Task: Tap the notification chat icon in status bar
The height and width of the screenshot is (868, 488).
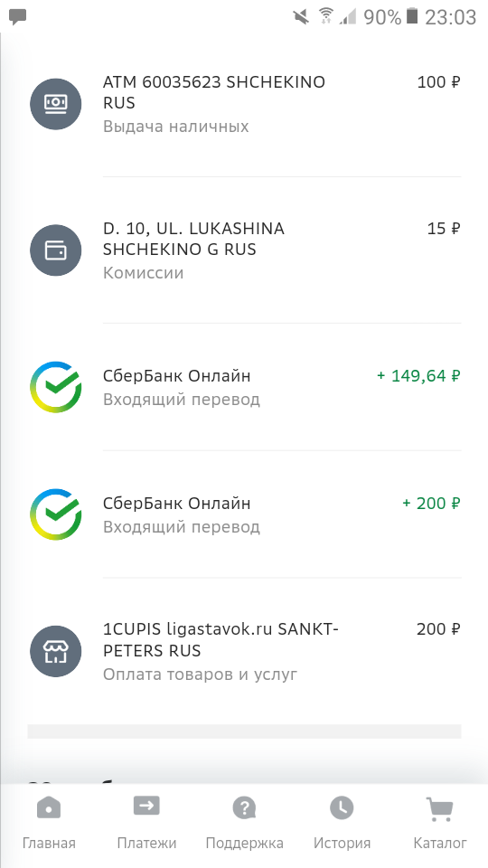Action: click(18, 17)
